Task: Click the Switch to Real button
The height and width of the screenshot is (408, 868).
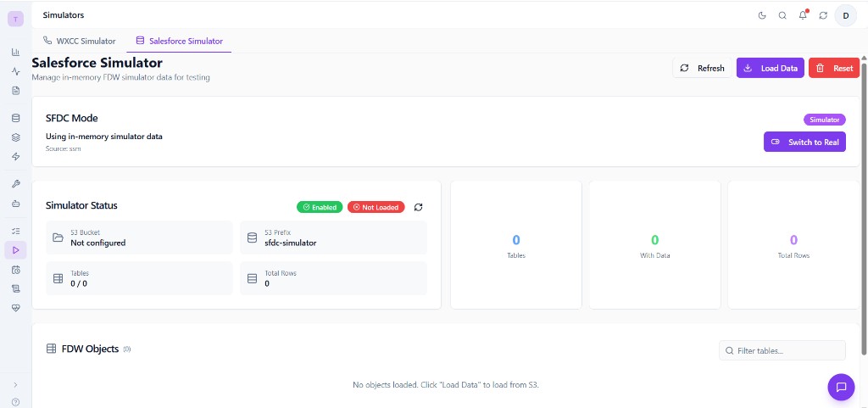Action: [804, 142]
